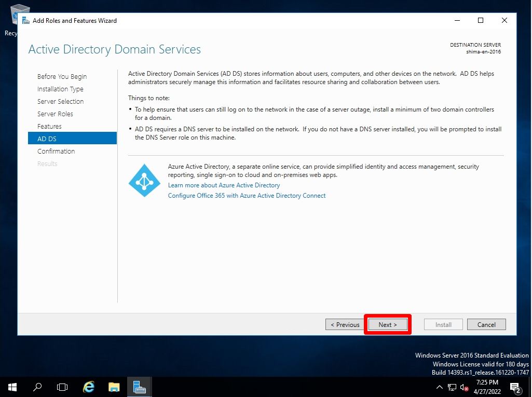This screenshot has width=532, height=397.
Task: Click the wizard title bar icon
Action: pyautogui.click(x=26, y=21)
